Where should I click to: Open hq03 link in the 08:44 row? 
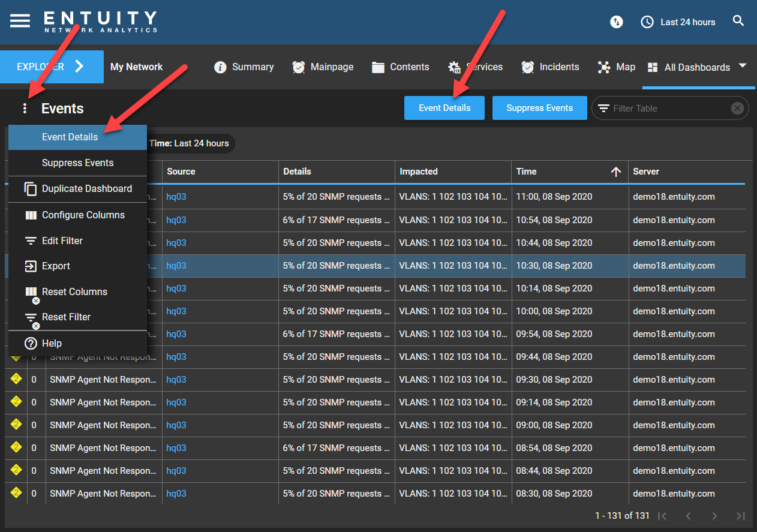[x=176, y=471]
